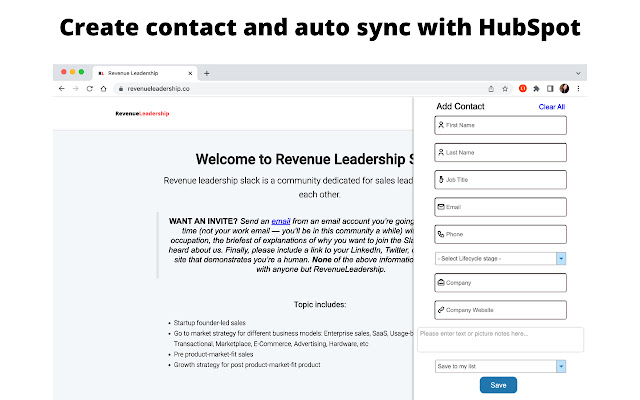This screenshot has height=400, width=640.
Task: Focus the Job Title field
Action: [x=500, y=180]
